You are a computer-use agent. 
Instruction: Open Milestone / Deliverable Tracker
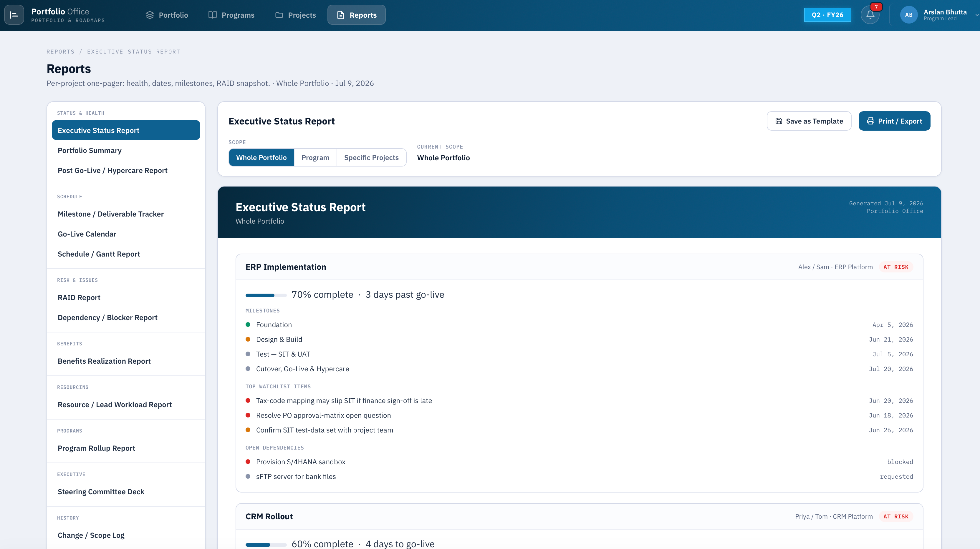pyautogui.click(x=126, y=214)
